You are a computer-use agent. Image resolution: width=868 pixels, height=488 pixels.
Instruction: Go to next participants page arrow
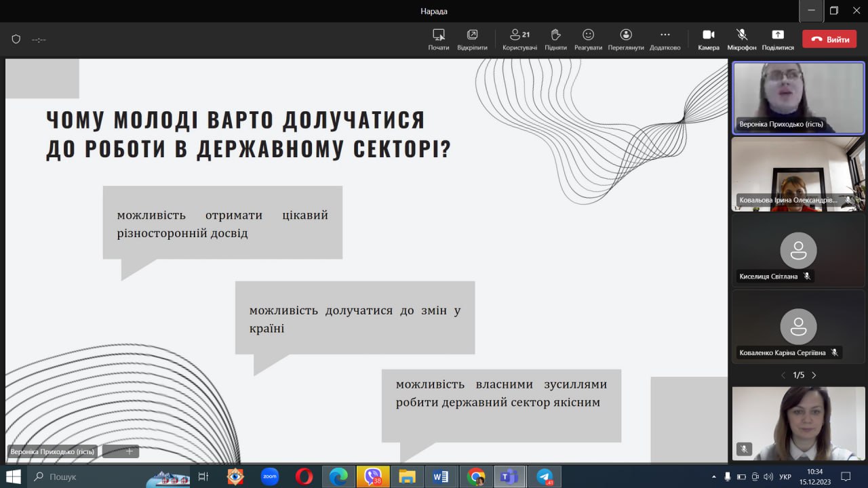(814, 375)
